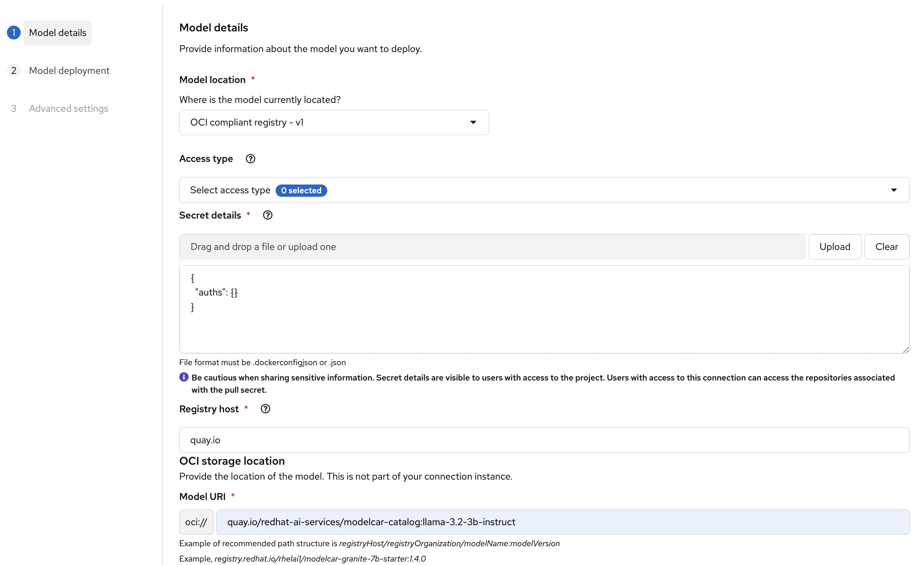Navigate to the Model details step
This screenshot has height=565, width=924.
(x=57, y=33)
